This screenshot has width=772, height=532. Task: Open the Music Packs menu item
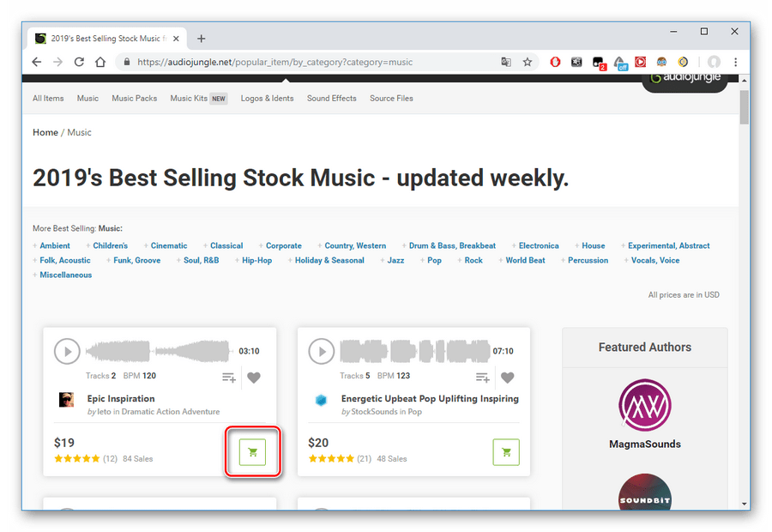pyautogui.click(x=134, y=99)
